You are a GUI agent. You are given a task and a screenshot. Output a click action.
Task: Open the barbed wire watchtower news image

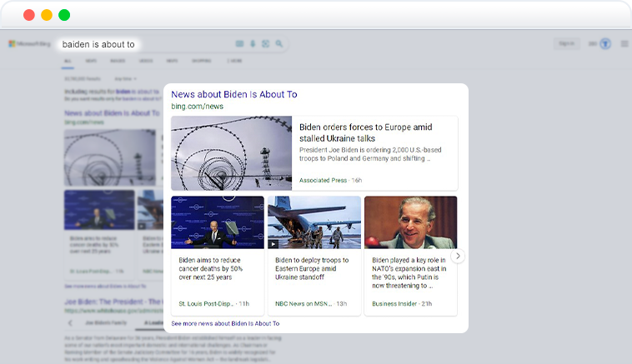pos(231,153)
